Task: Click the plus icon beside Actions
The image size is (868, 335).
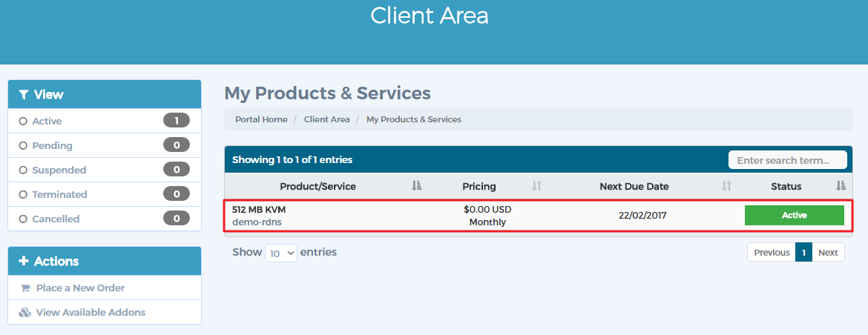Action: (23, 261)
